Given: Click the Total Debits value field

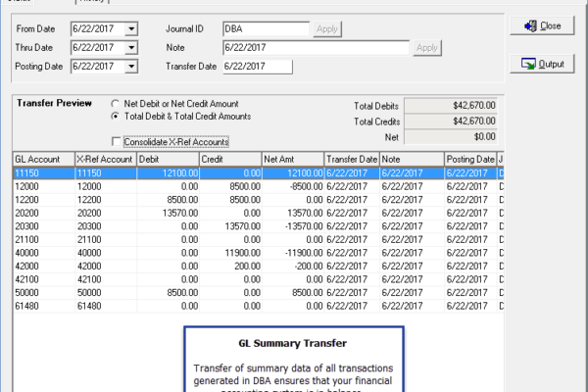Looking at the screenshot, I should pyautogui.click(x=451, y=106).
